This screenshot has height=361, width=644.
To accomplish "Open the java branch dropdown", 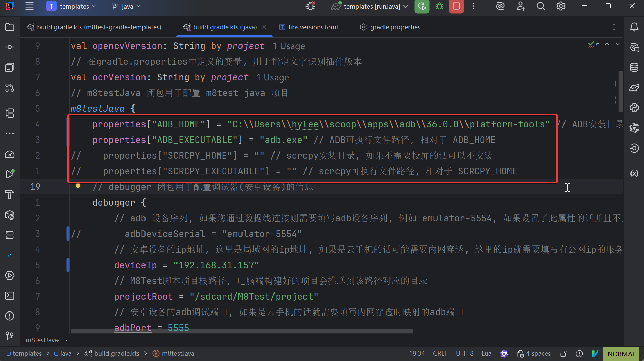I will (x=126, y=6).
